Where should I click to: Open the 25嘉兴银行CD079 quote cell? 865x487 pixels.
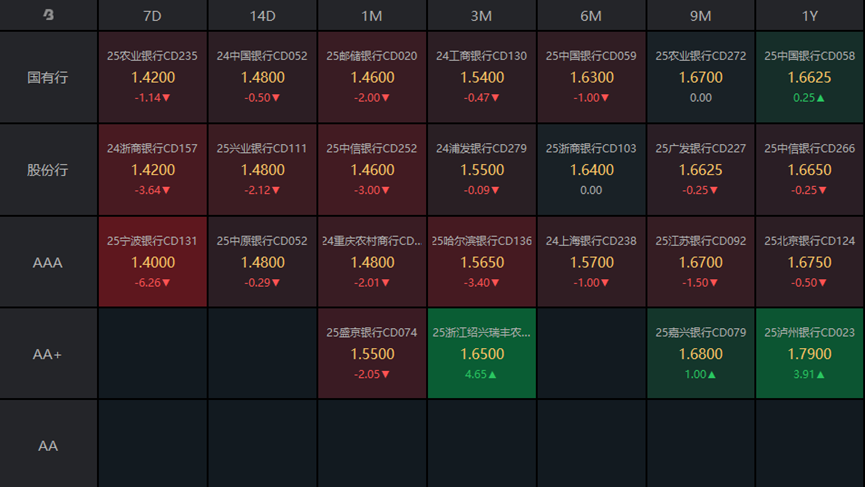tap(701, 354)
